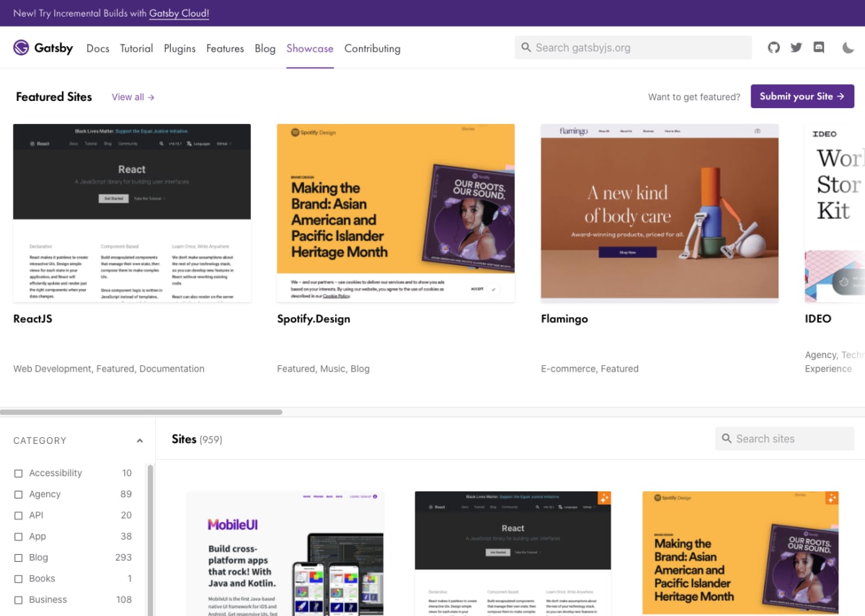Open the IDEO featured site title

point(818,318)
